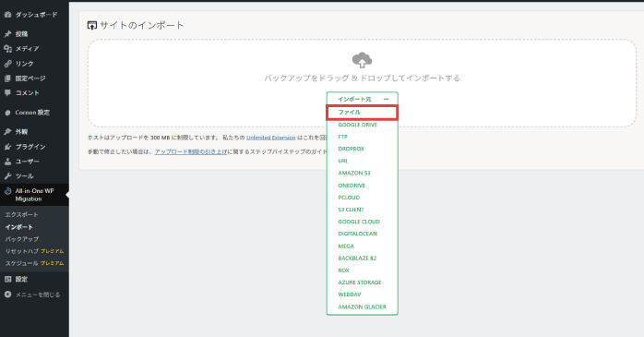The image size is (644, 337).
Task: Select FTP as import source
Action: (x=342, y=137)
